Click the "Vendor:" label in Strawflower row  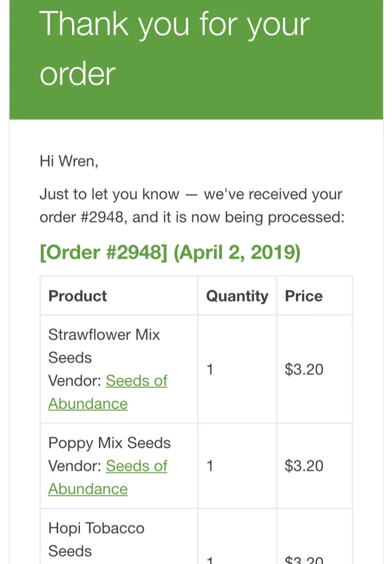75,381
